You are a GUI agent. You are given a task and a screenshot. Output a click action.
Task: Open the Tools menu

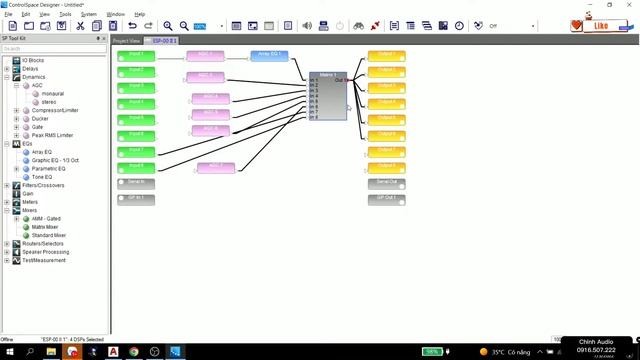[65, 14]
